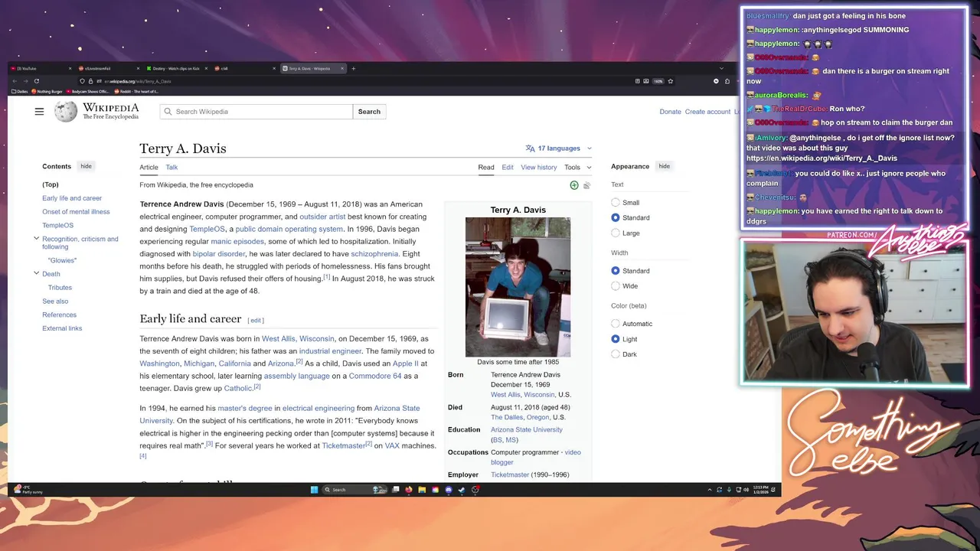The image size is (980, 551).
Task: Click the weather widget on the taskbar
Action: (28, 490)
